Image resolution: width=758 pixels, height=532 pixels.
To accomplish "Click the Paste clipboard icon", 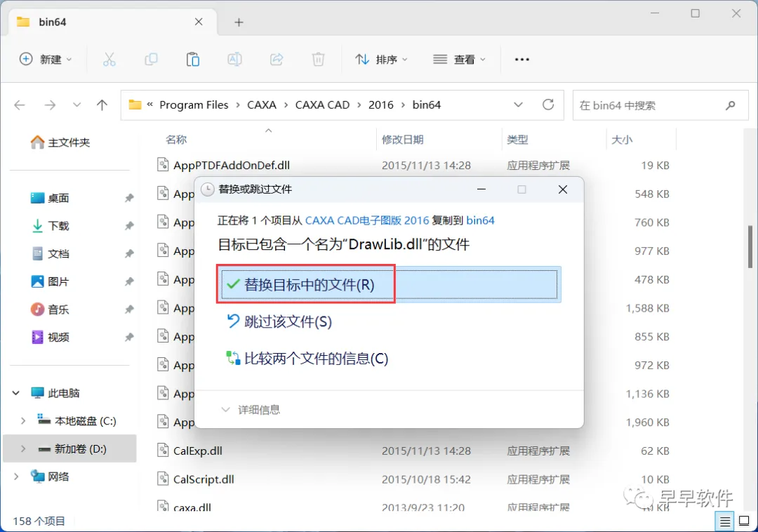I will (193, 60).
